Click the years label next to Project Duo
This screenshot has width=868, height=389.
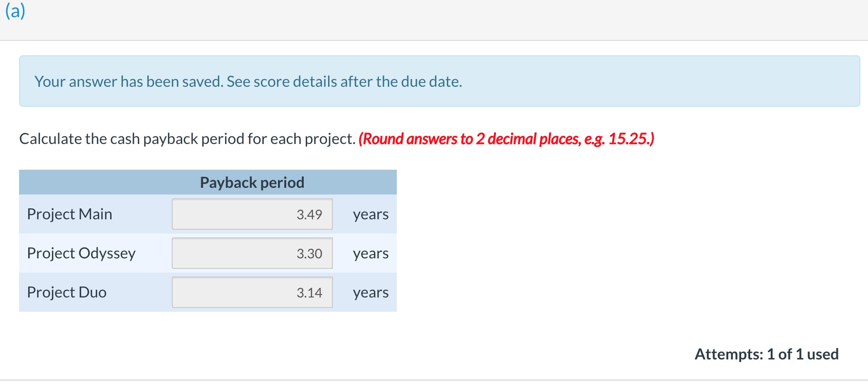[370, 292]
